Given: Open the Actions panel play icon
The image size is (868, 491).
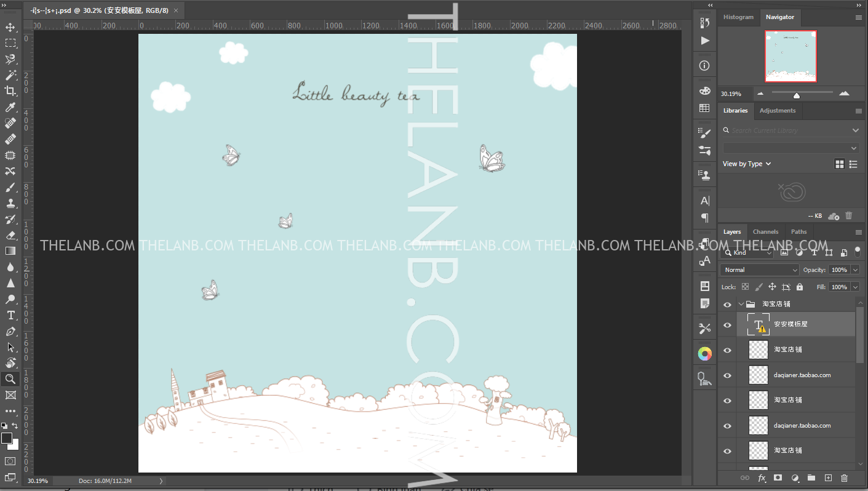Looking at the screenshot, I should 705,41.
